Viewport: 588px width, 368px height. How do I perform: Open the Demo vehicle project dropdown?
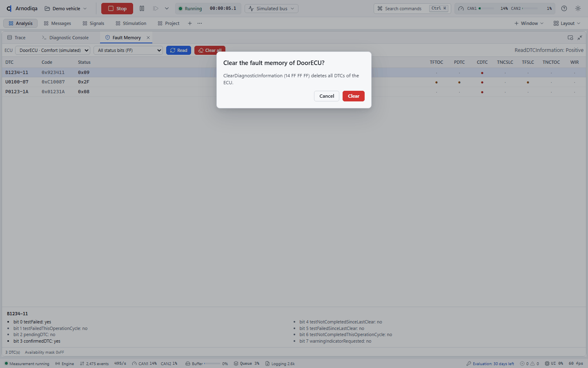pos(66,9)
